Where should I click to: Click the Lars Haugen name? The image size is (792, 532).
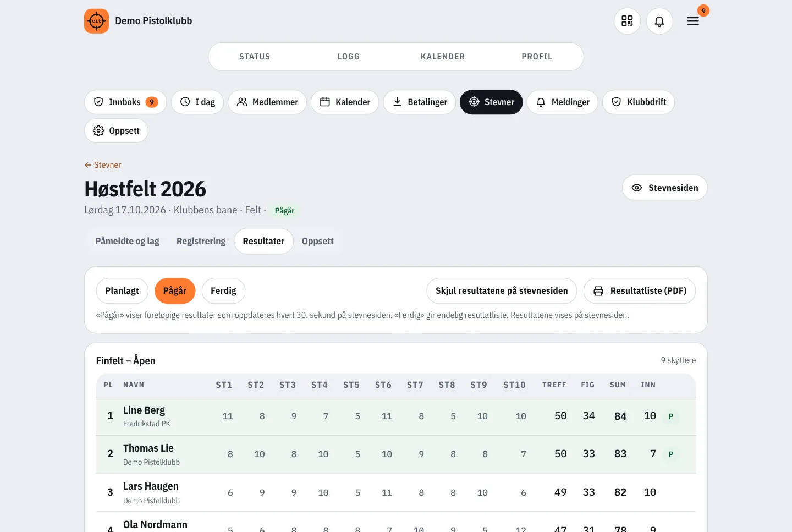click(x=151, y=486)
